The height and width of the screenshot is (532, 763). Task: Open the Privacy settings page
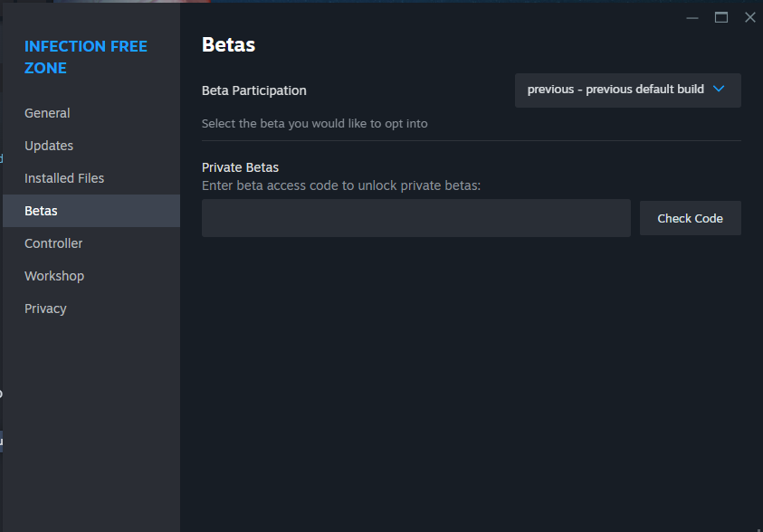click(x=45, y=308)
